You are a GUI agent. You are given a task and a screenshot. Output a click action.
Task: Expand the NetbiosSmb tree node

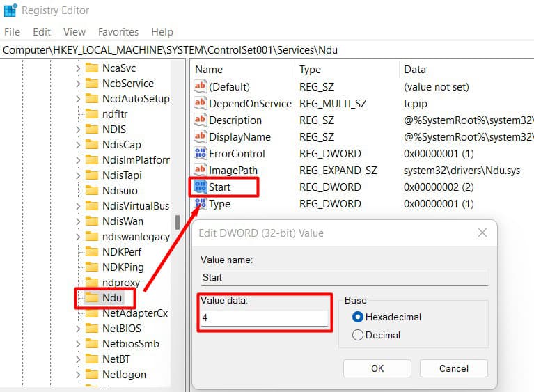coord(78,344)
